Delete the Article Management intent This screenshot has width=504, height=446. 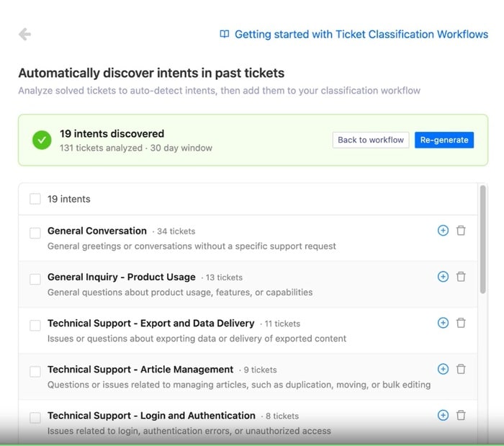click(x=461, y=369)
